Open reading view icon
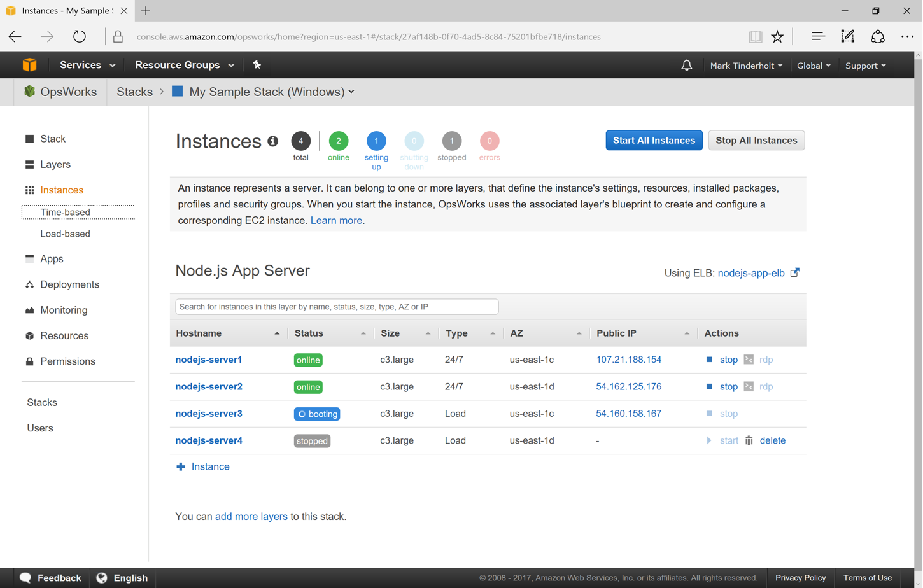Screen dimensions: 923x588 756,36
